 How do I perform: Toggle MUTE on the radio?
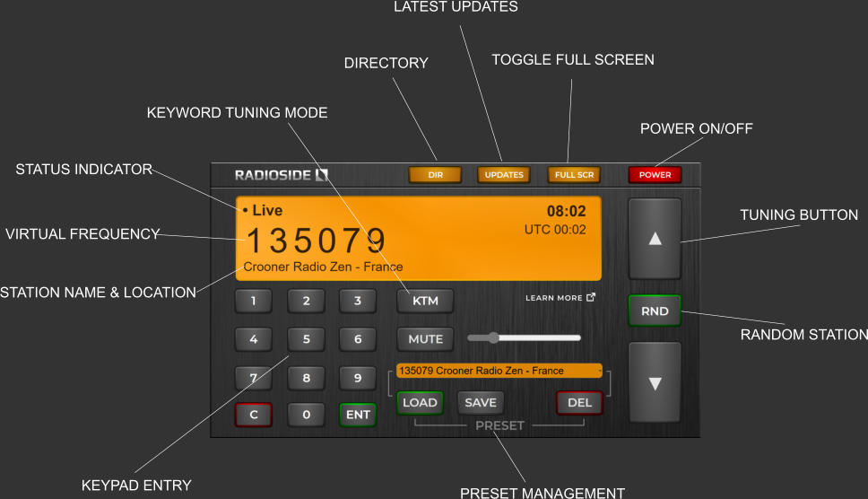(x=425, y=339)
